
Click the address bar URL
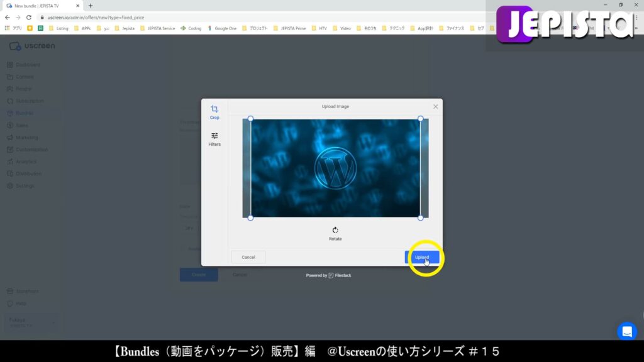coord(96,18)
